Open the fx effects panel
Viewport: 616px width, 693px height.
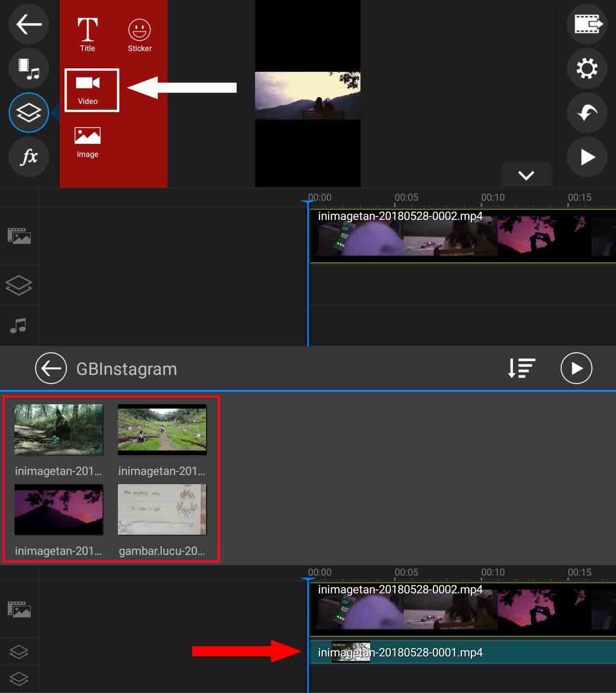(x=29, y=157)
